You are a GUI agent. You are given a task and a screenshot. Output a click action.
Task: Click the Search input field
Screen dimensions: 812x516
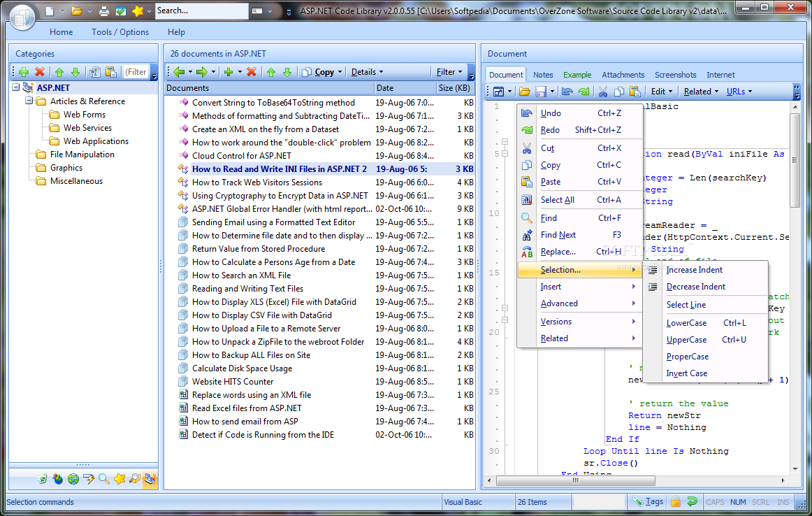[x=201, y=10]
